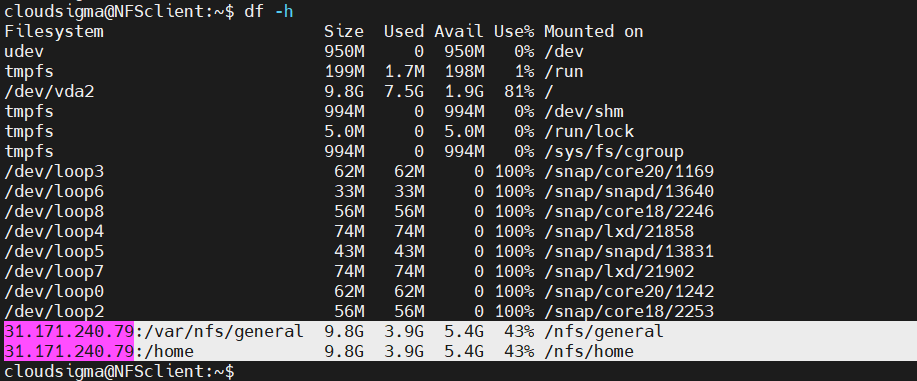This screenshot has width=917, height=381.
Task: Click the '/dev/loop6' filesystem entry
Action: tap(54, 191)
